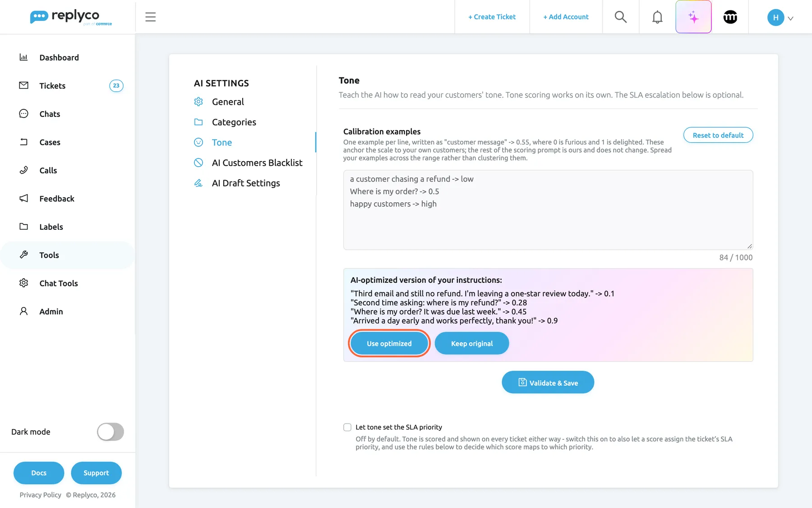Click the Cases icon in sidebar
The height and width of the screenshot is (508, 812).
pyautogui.click(x=23, y=142)
